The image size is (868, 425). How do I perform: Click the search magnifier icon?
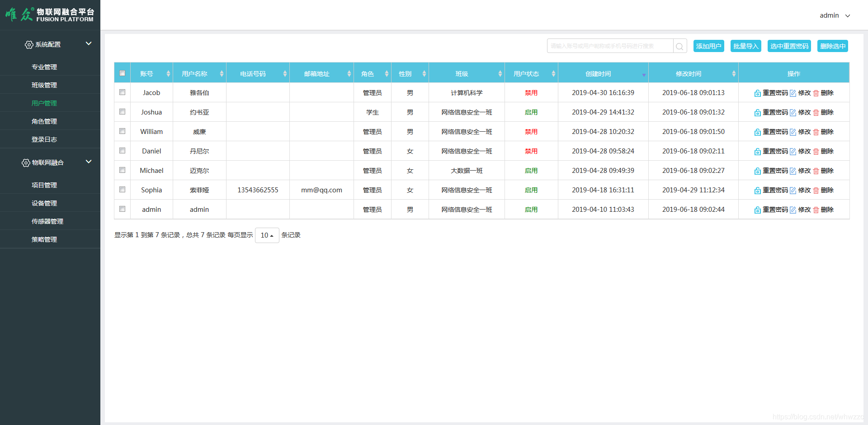(x=679, y=46)
